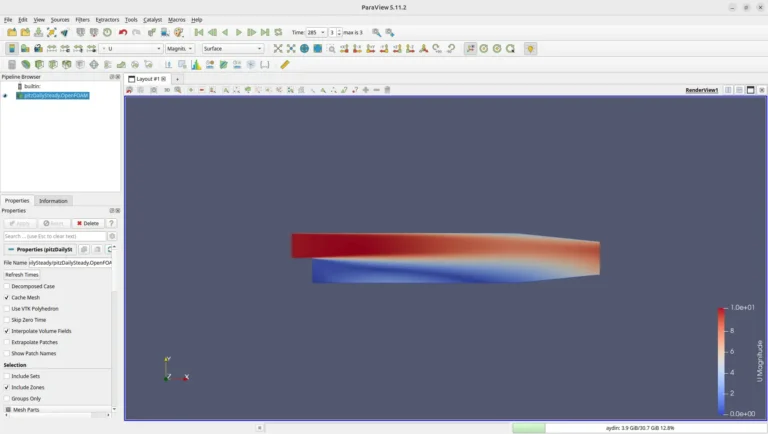Click the Show Orientation Axes icon
The height and width of the screenshot is (434, 768).
point(470,48)
